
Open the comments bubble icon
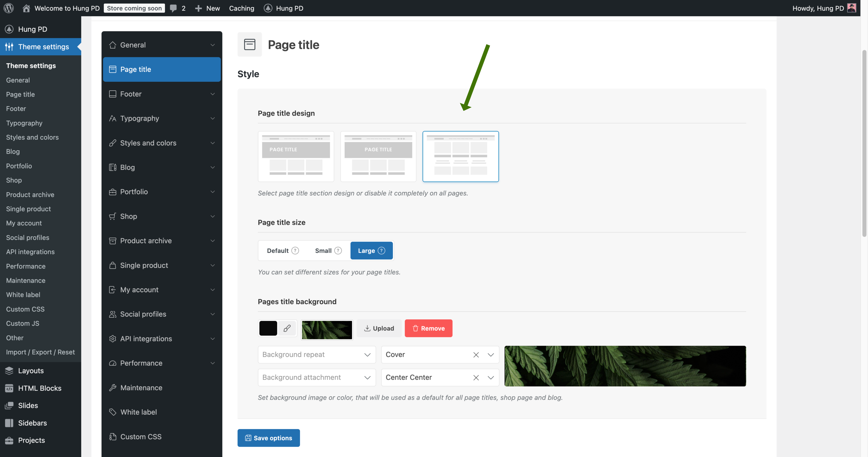coord(173,8)
